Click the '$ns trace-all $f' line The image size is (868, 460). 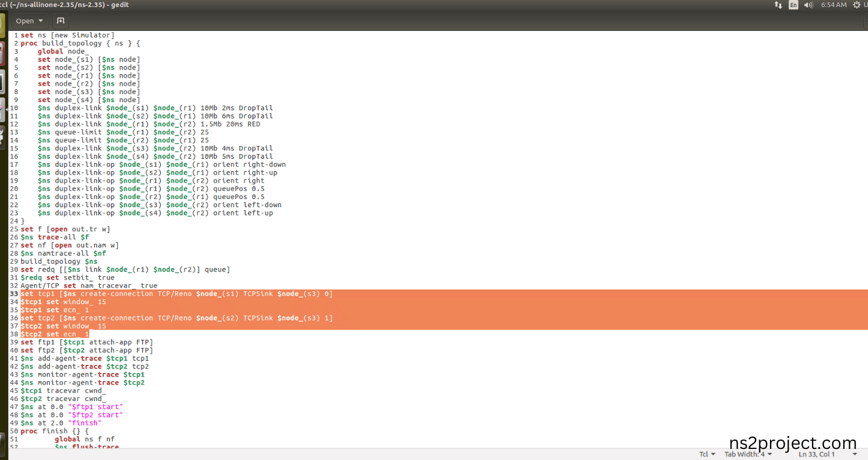[x=55, y=237]
